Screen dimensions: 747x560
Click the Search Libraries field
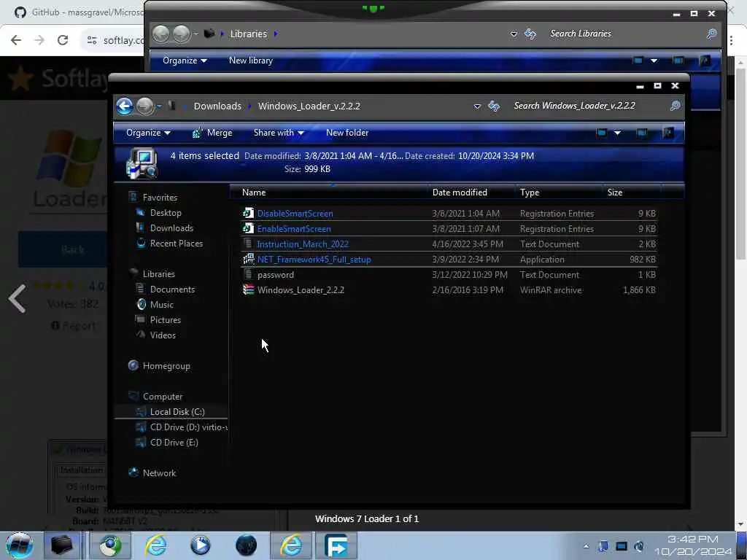[x=624, y=34]
